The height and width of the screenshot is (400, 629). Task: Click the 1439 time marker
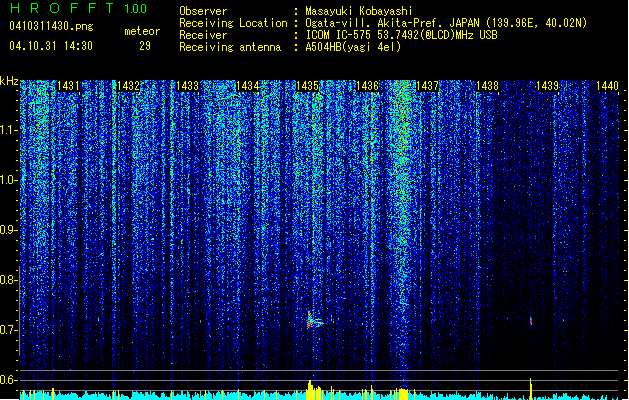(x=548, y=86)
